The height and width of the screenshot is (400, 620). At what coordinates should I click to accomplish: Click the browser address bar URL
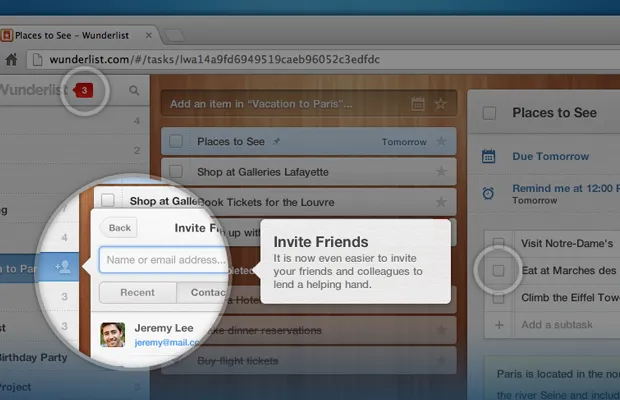(214, 59)
